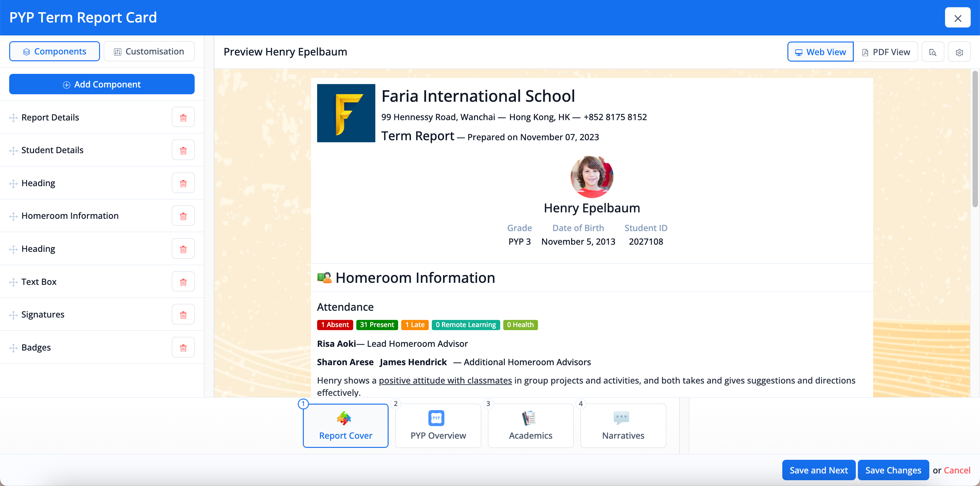The image size is (980, 486).
Task: Go to PYP Overview step
Action: point(438,426)
